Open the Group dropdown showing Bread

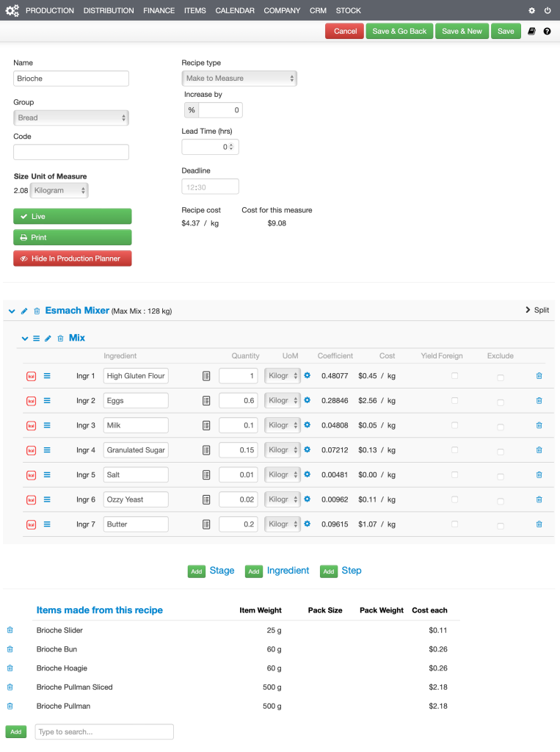point(71,118)
